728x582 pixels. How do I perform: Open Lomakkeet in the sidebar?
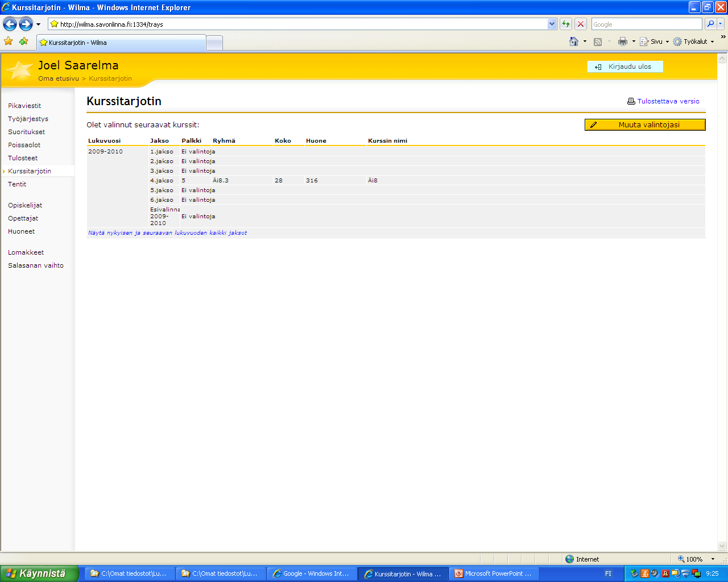click(x=26, y=252)
